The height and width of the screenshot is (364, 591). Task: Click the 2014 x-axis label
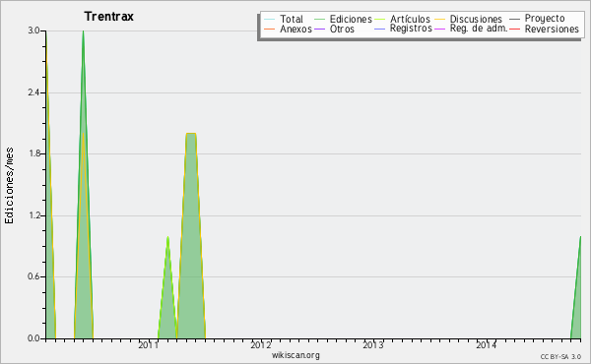(x=486, y=344)
